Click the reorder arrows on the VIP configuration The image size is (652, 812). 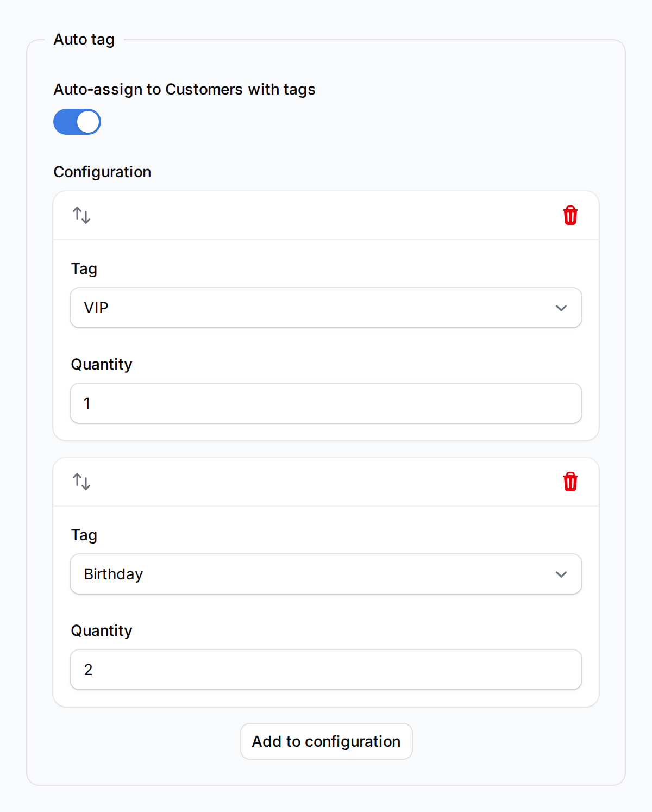pos(81,215)
